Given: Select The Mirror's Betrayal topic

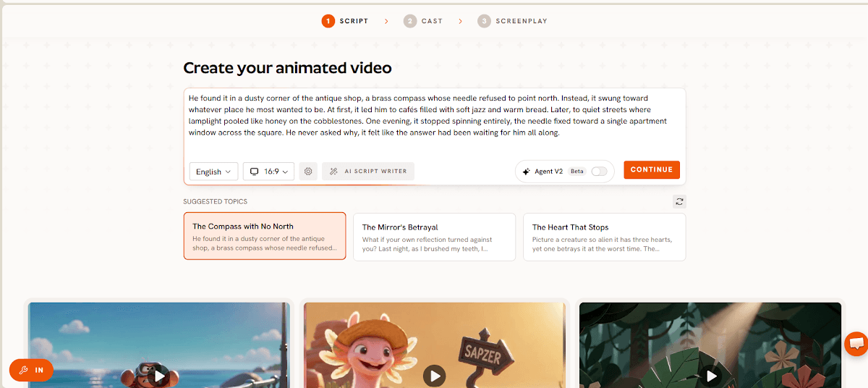Looking at the screenshot, I should [x=434, y=237].
